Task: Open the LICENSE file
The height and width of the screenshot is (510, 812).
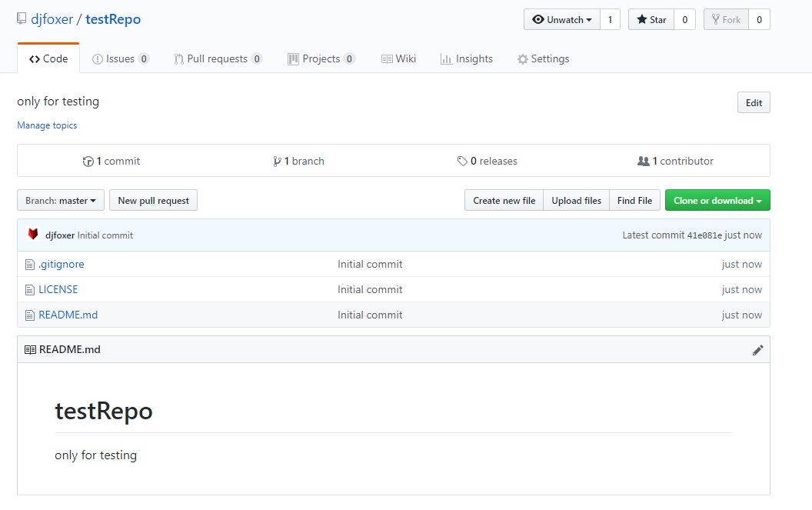Action: click(58, 290)
